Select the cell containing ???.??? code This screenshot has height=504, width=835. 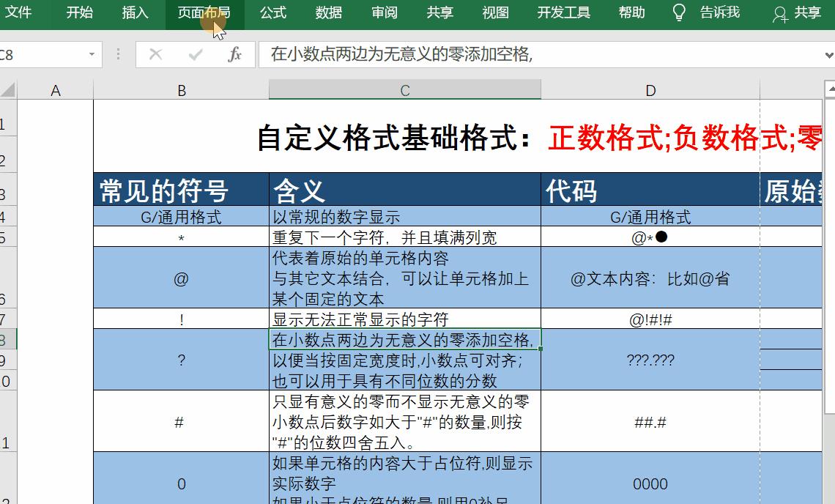coord(650,360)
